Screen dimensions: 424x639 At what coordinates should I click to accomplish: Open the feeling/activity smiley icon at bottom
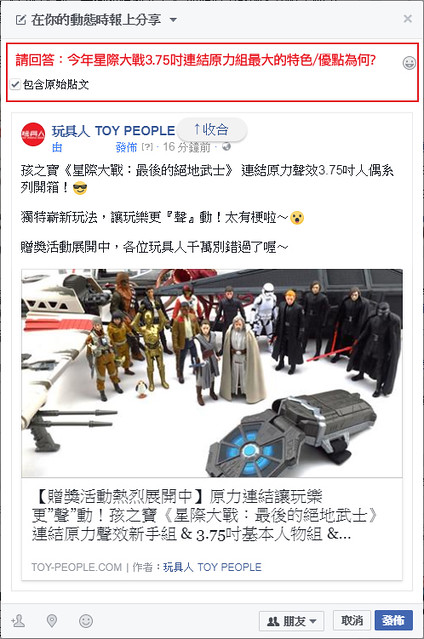(86, 621)
